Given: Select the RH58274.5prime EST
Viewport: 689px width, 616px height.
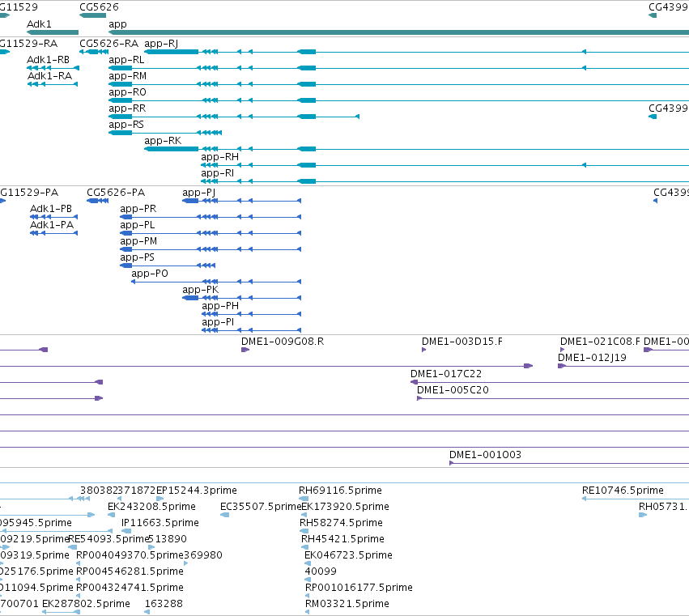Looking at the screenshot, I should pyautogui.click(x=304, y=531).
